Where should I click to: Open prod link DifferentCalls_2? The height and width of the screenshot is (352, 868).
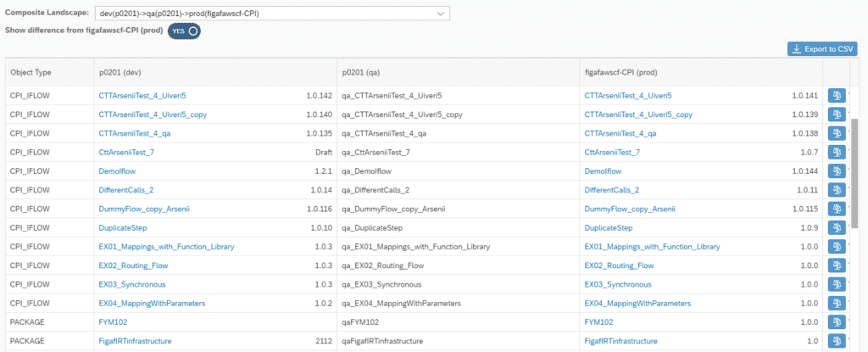click(612, 190)
